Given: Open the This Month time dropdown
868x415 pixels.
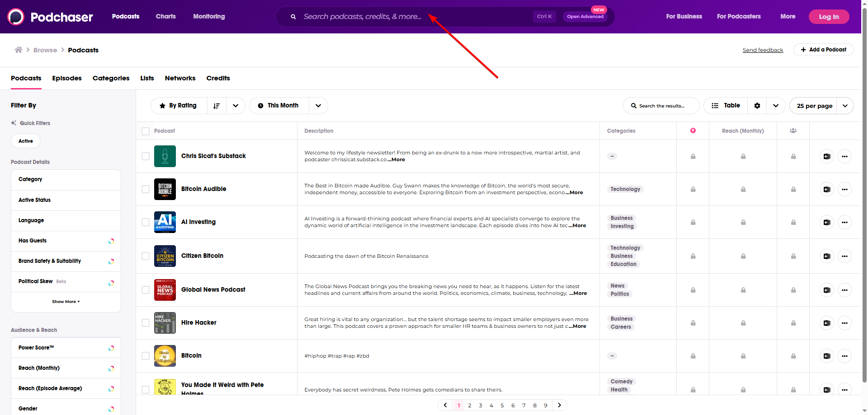Looking at the screenshot, I should coord(318,106).
